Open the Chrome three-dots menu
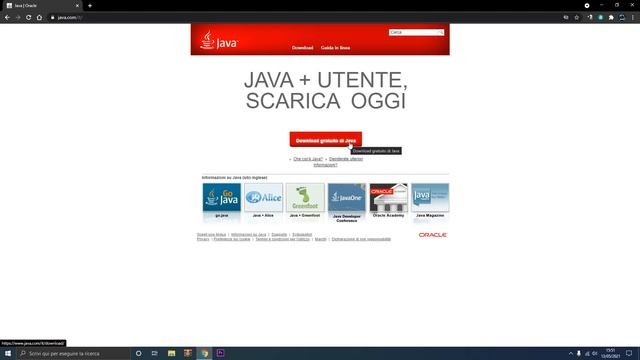Viewport: 640px width, 360px height. pos(633,18)
